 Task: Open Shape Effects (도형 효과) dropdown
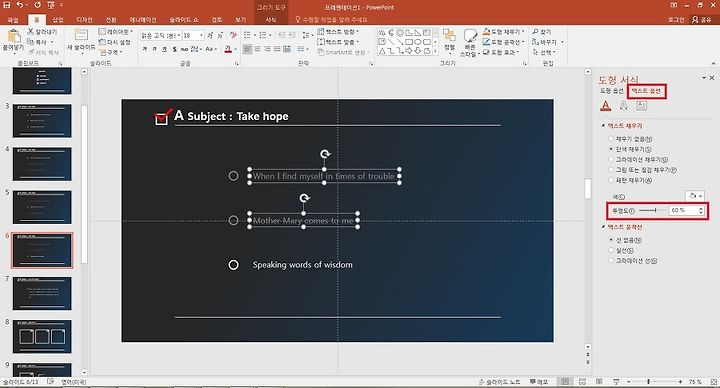click(501, 52)
